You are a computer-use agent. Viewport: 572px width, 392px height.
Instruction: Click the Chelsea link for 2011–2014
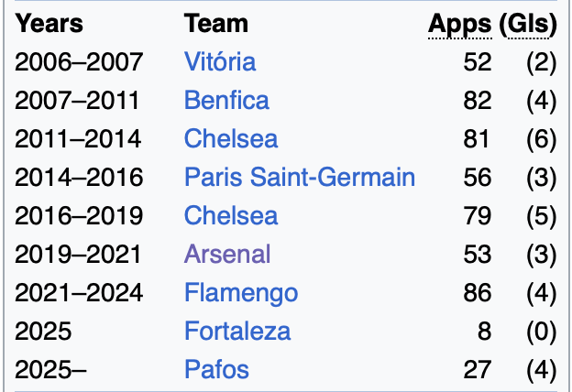coord(231,138)
